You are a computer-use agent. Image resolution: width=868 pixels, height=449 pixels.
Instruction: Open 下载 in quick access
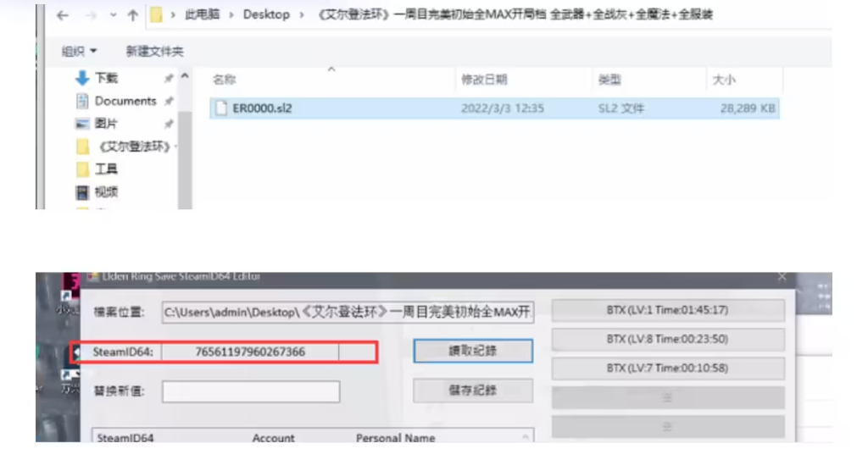[x=106, y=79]
